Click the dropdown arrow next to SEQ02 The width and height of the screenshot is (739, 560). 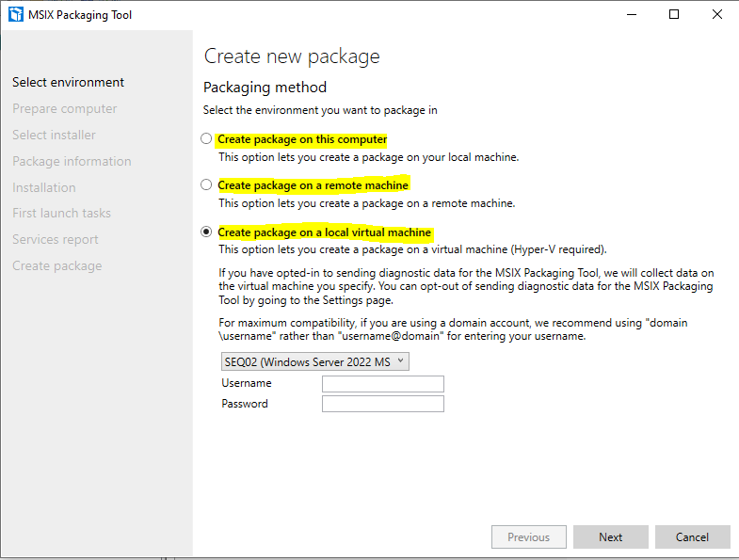pyautogui.click(x=401, y=361)
